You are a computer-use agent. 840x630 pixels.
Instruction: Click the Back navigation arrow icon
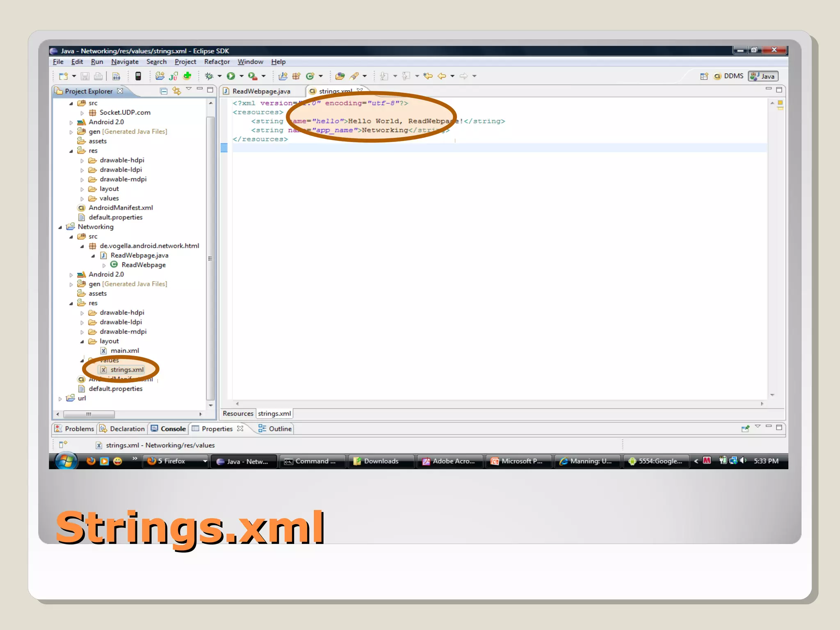point(442,76)
